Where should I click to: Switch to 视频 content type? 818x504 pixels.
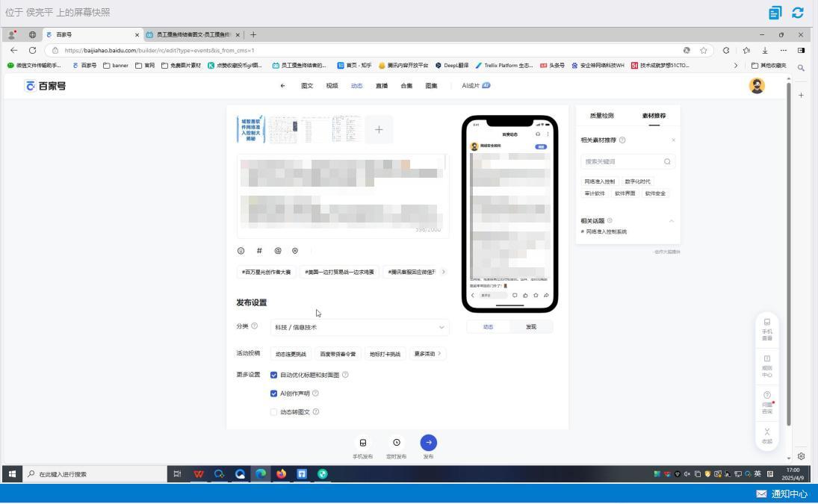[332, 85]
